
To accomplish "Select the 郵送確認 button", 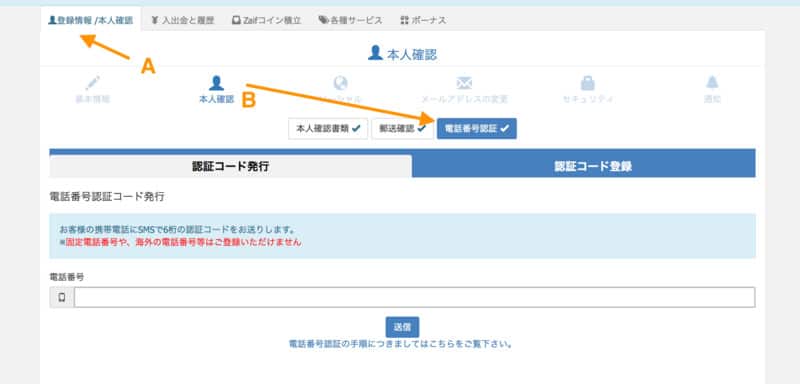I will point(403,129).
